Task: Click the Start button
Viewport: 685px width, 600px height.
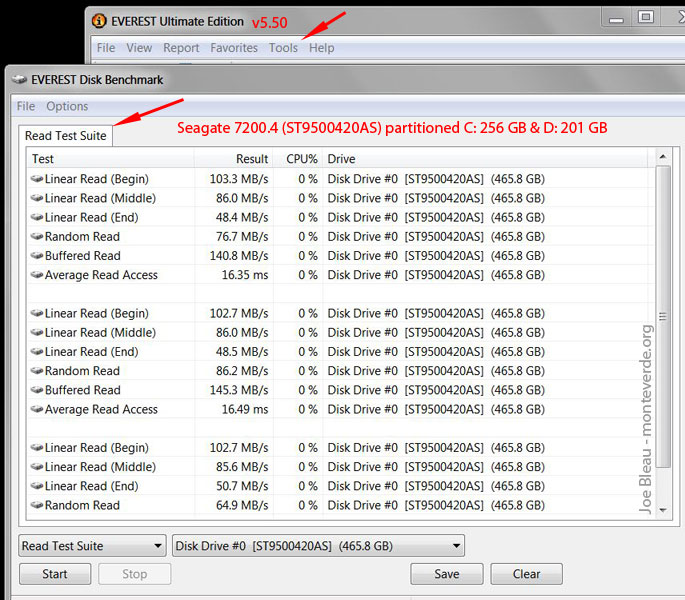Action: pos(55,574)
